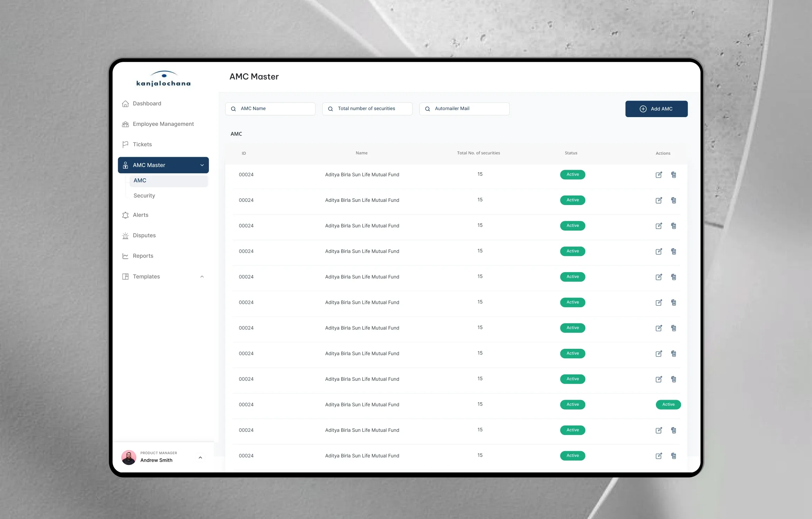Click the kanjalochana logo
Screen dimensions: 812x519
tap(163, 79)
